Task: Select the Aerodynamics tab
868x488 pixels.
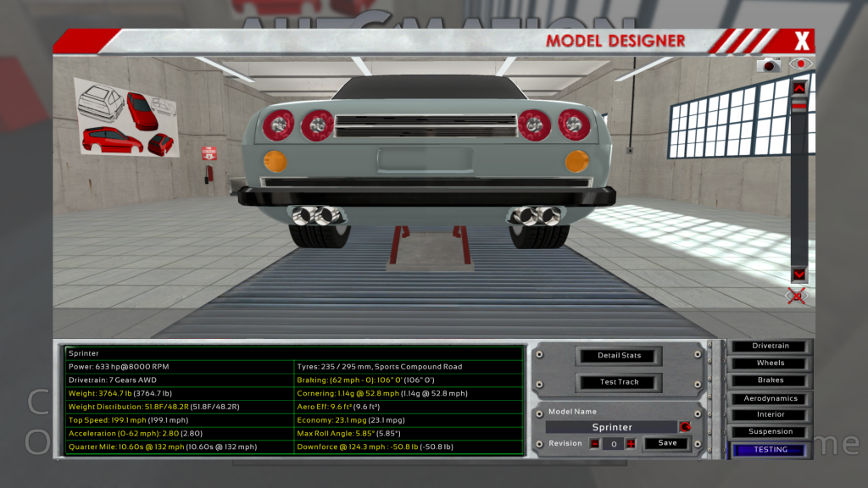Action: coord(771,398)
